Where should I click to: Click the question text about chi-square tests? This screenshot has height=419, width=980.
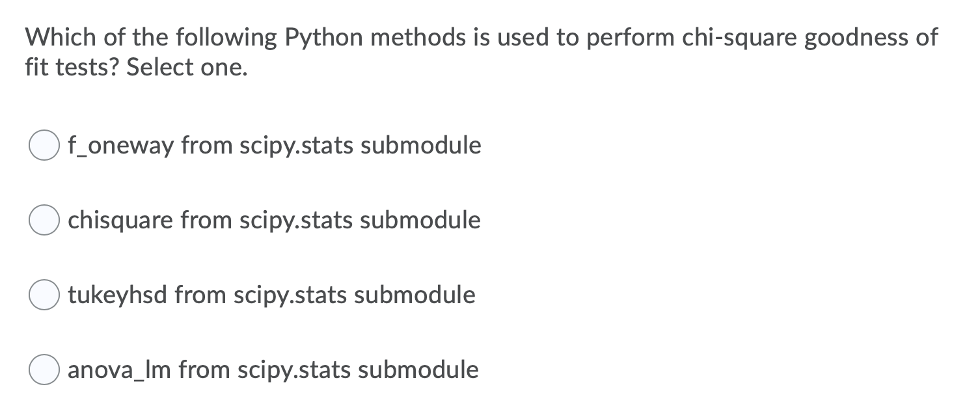(x=482, y=52)
